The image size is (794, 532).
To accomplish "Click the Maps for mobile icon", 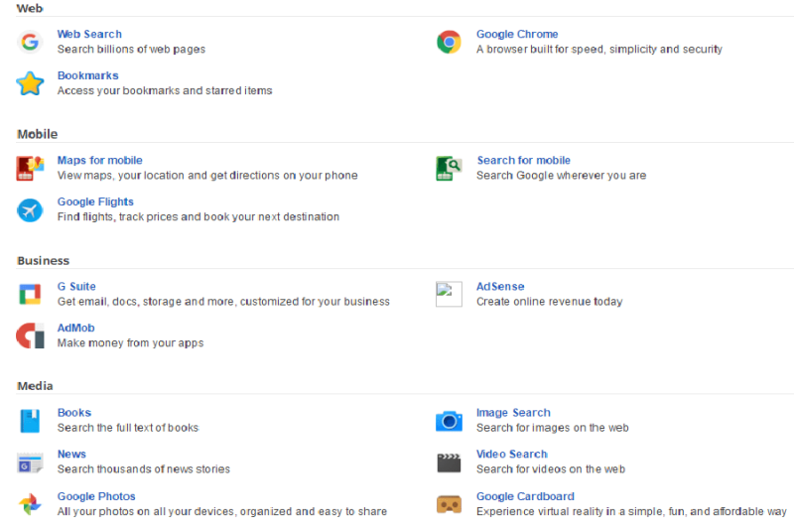I will tap(30, 168).
